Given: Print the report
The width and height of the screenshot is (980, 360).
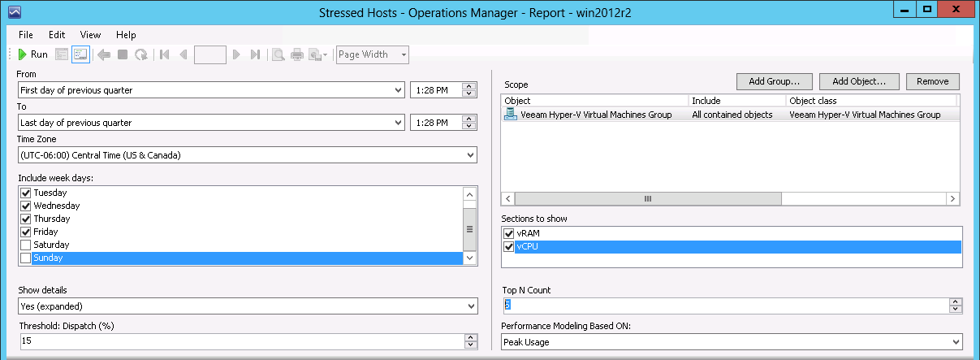Looking at the screenshot, I should pyautogui.click(x=297, y=54).
